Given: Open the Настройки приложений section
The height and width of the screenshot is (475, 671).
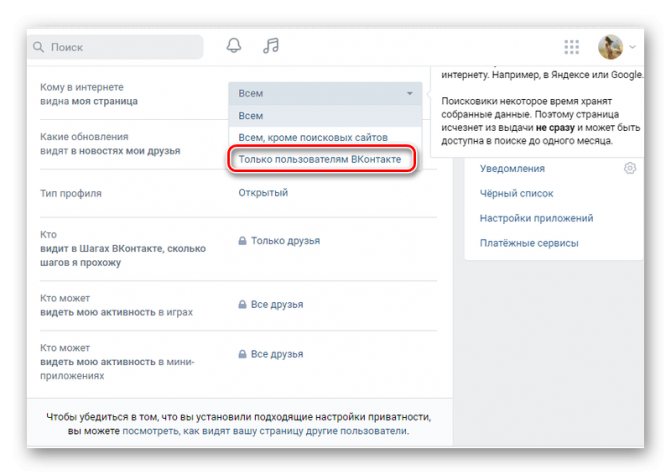Looking at the screenshot, I should pos(536,218).
